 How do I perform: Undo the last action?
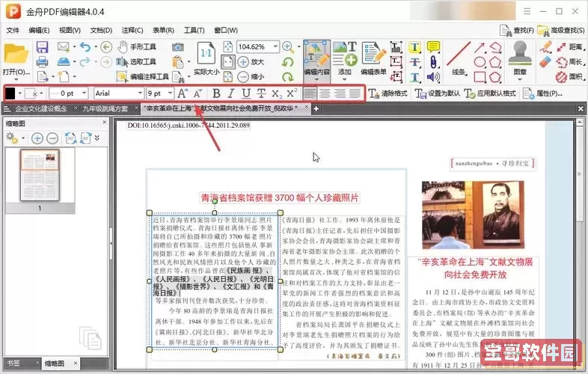click(85, 47)
